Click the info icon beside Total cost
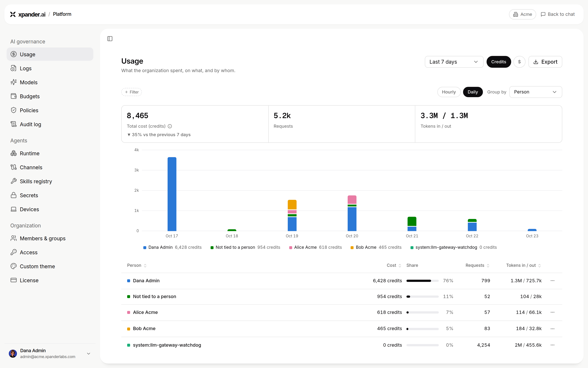 pos(170,126)
